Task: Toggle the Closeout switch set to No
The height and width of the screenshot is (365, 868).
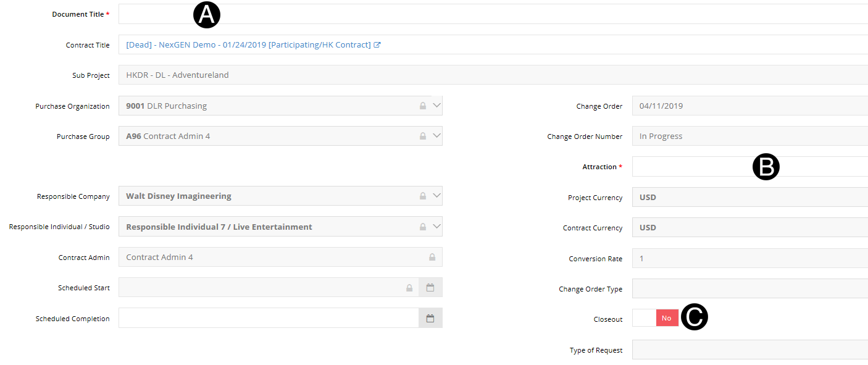Action: (x=656, y=318)
